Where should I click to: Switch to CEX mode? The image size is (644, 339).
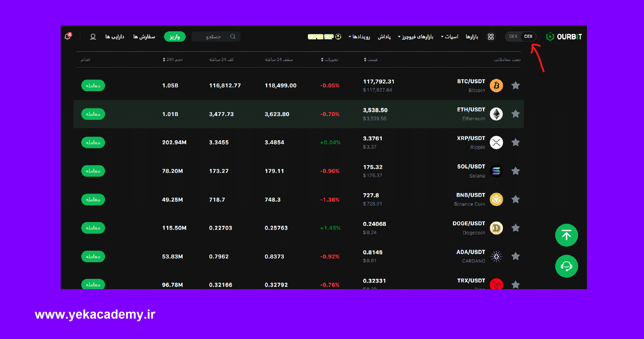[528, 37]
